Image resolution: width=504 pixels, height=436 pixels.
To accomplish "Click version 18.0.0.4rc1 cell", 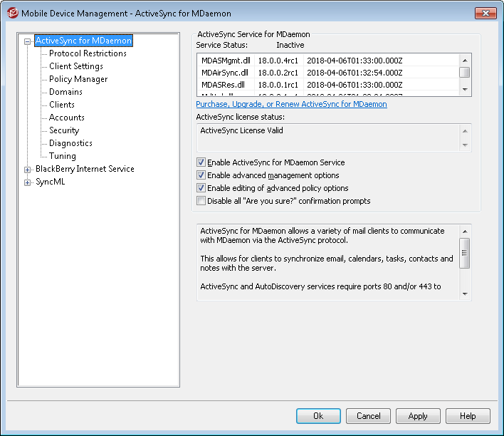I will (x=278, y=61).
